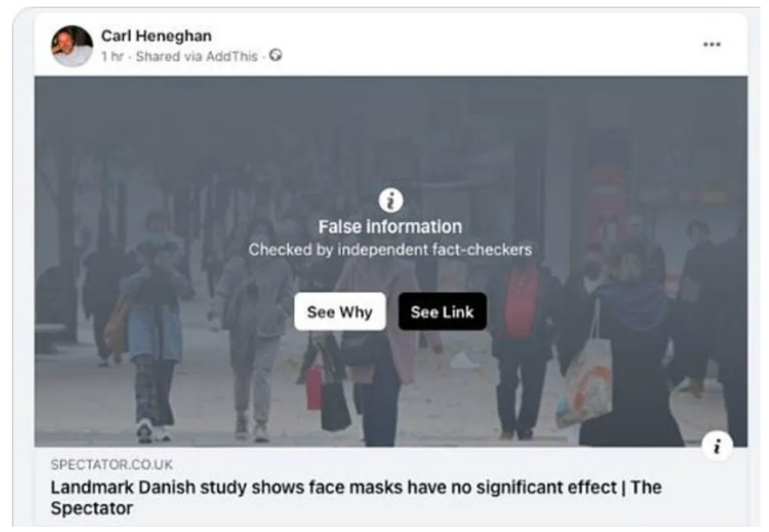Click the See Link button
Screen dimensions: 769x532
point(442,311)
